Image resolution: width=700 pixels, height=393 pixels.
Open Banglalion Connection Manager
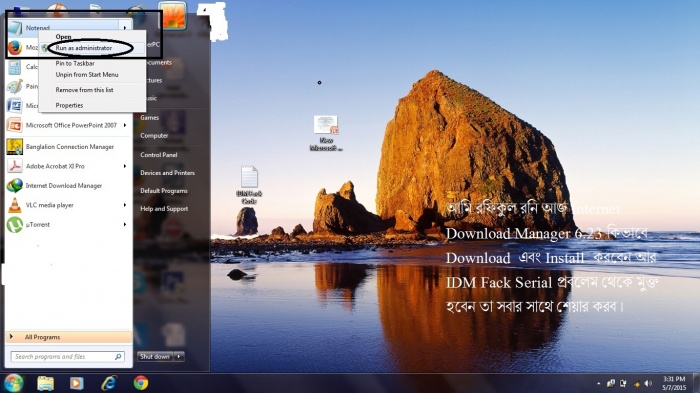pos(69,147)
